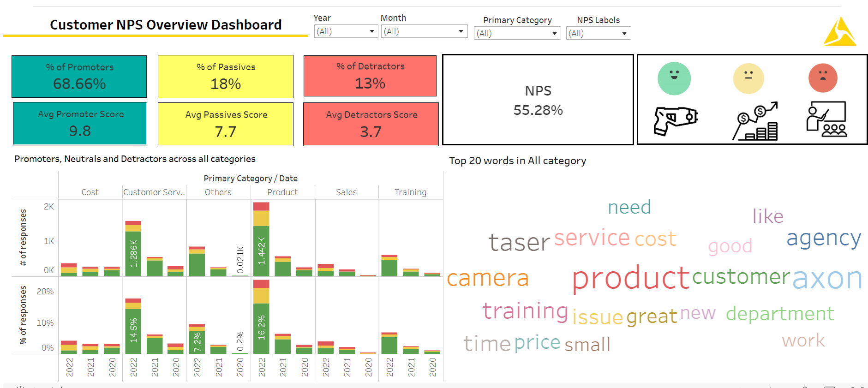Image resolution: width=868 pixels, height=388 pixels.
Task: Open the Year filter dropdown
Action: (346, 31)
